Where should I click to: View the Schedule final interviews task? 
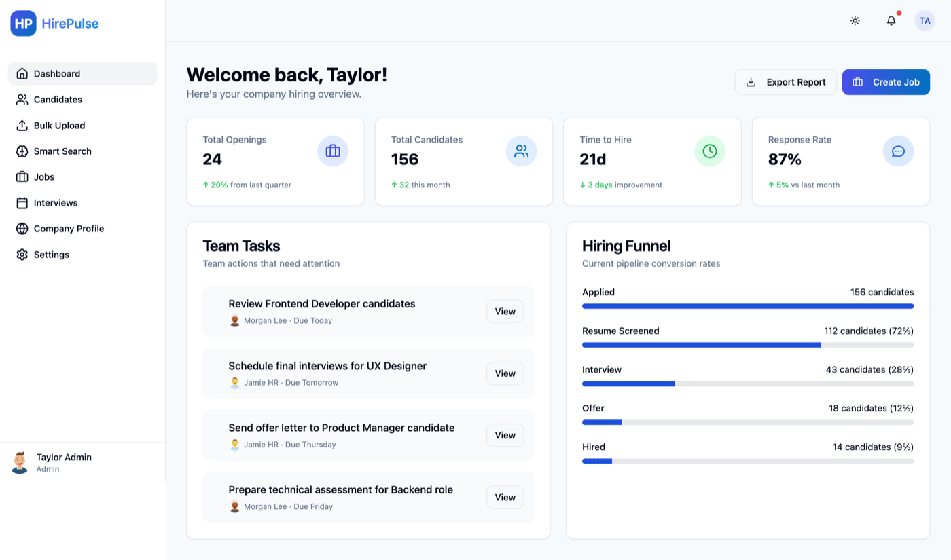tap(505, 373)
